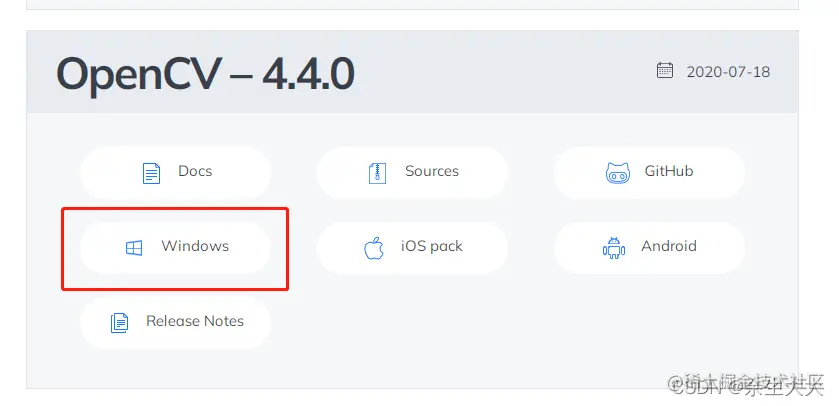The height and width of the screenshot is (406, 839).
Task: Click the Windows logo icon
Action: coord(134,248)
